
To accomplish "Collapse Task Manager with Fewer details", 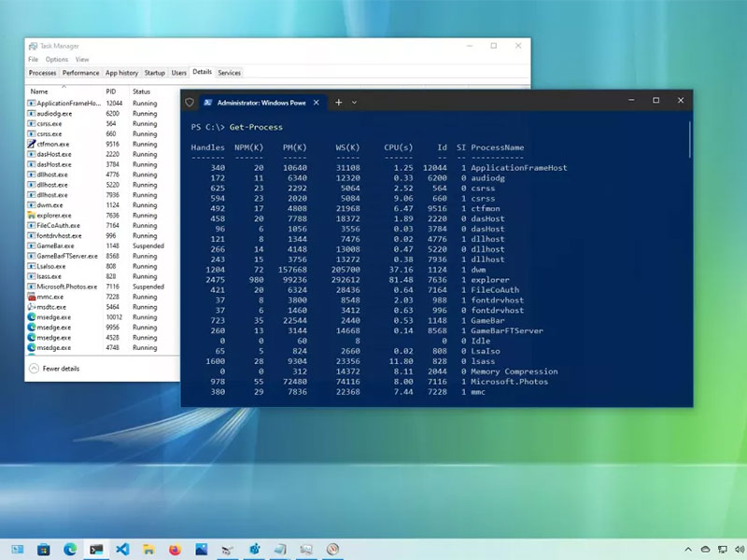I will point(54,369).
